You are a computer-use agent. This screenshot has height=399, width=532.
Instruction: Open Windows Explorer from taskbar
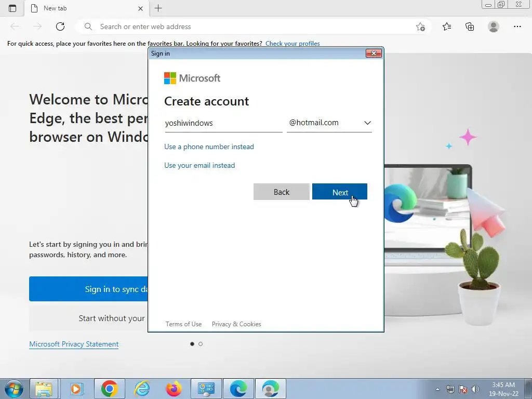(x=44, y=389)
